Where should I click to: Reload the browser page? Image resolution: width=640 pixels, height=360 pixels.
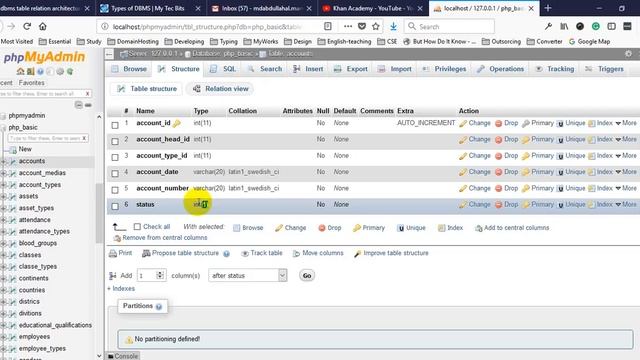[27, 27]
